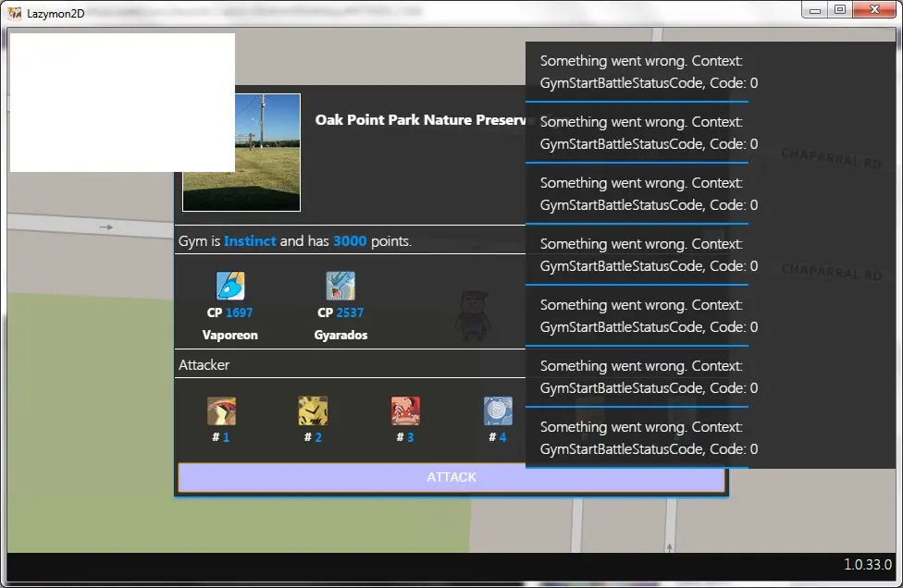This screenshot has height=588, width=903.
Task: Dismiss the bottom-most error notification
Action: [x=648, y=438]
